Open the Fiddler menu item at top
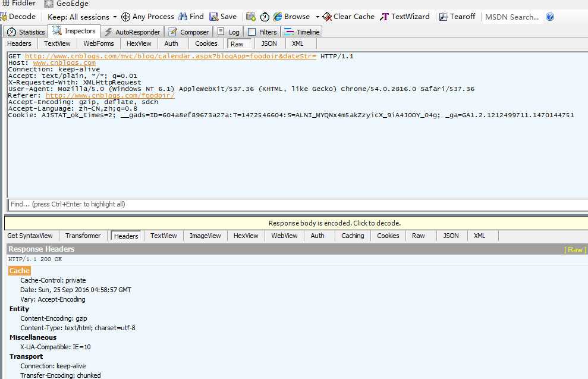The width and height of the screenshot is (588, 379). (19, 4)
